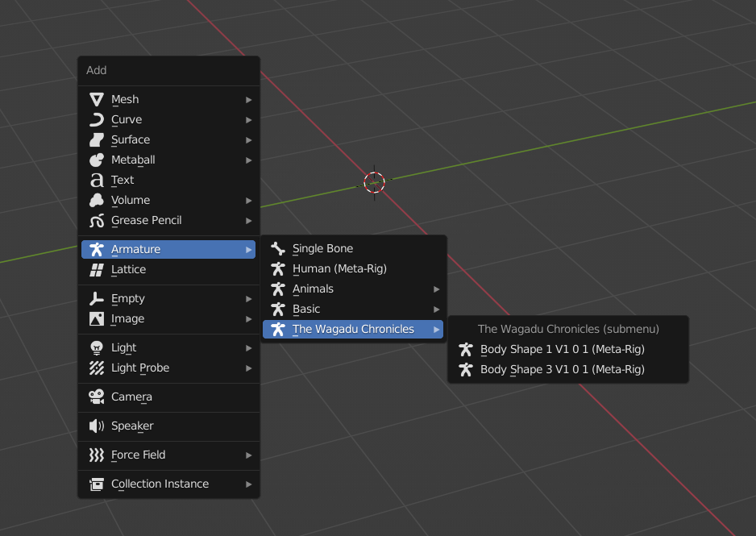Click the Camera icon
Image resolution: width=756 pixels, height=536 pixels.
click(97, 397)
